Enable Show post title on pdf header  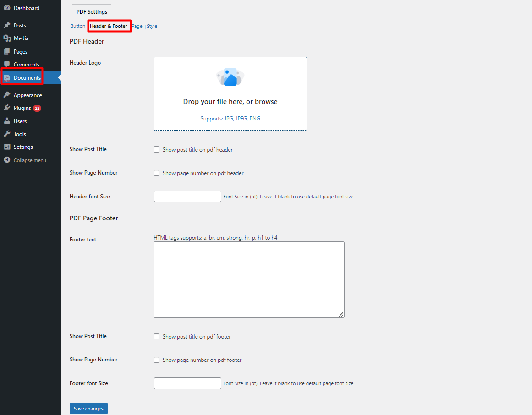[156, 149]
